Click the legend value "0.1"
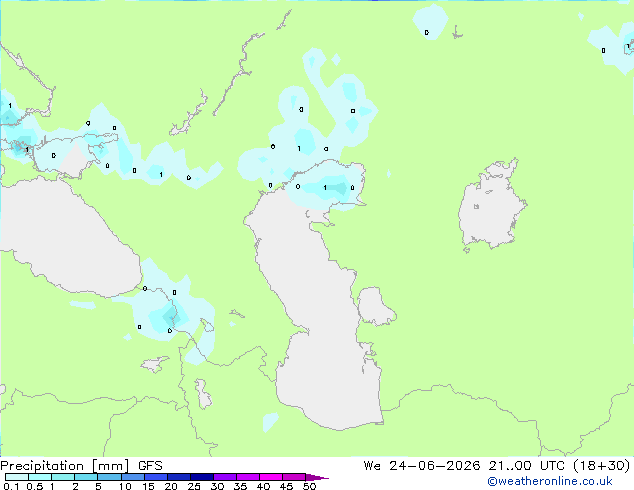Screen dimensions: 634x490 [x=11, y=486]
